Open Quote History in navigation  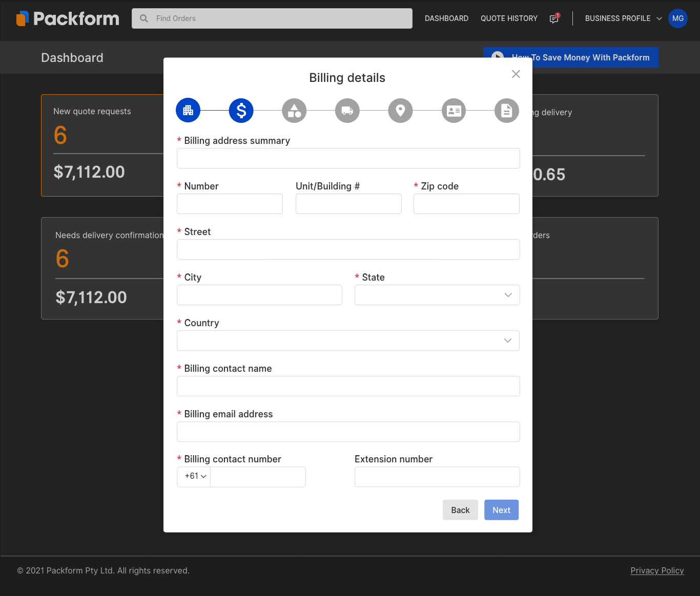[509, 18]
